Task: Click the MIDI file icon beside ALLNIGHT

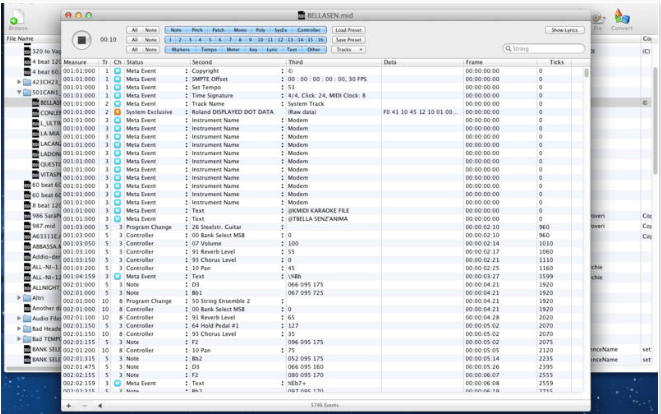Action: (27, 288)
